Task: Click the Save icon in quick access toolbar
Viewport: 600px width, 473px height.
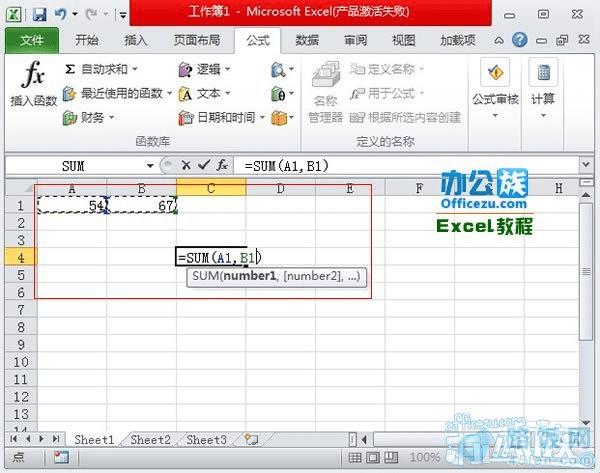Action: click(x=39, y=15)
